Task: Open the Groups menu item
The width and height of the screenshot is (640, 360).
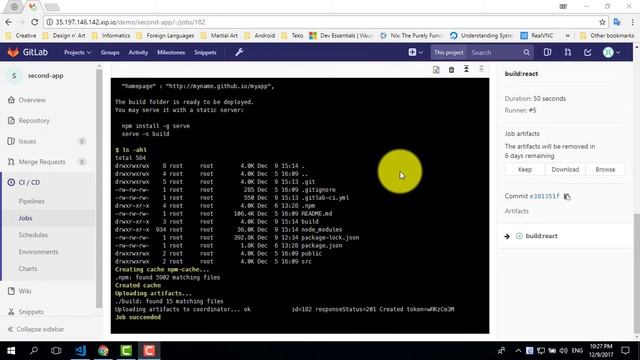Action: coord(110,52)
